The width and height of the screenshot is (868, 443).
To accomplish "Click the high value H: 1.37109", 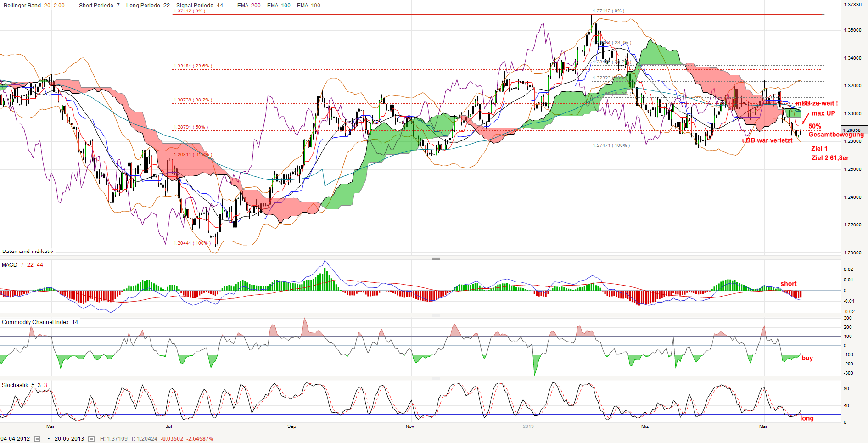I will tap(114, 439).
